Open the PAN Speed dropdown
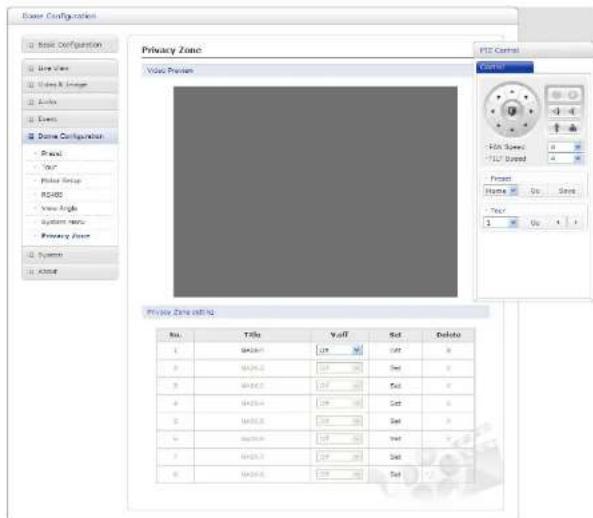The image size is (593, 518). [565, 147]
